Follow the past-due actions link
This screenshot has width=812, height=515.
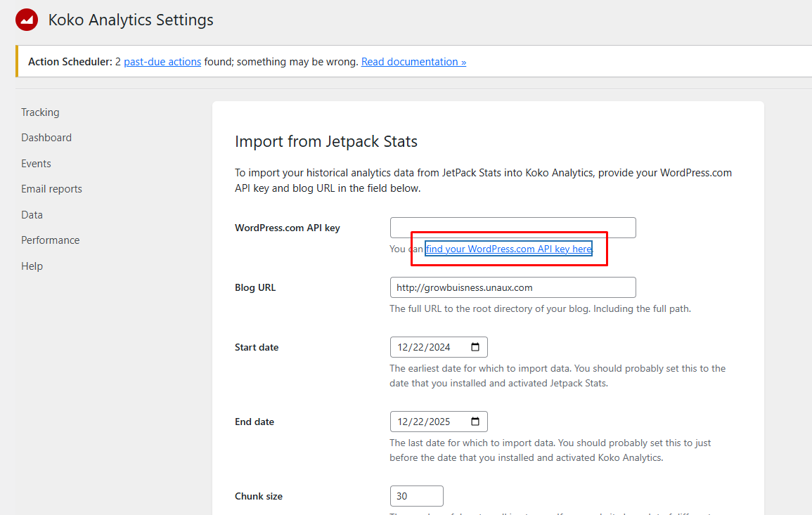point(162,61)
